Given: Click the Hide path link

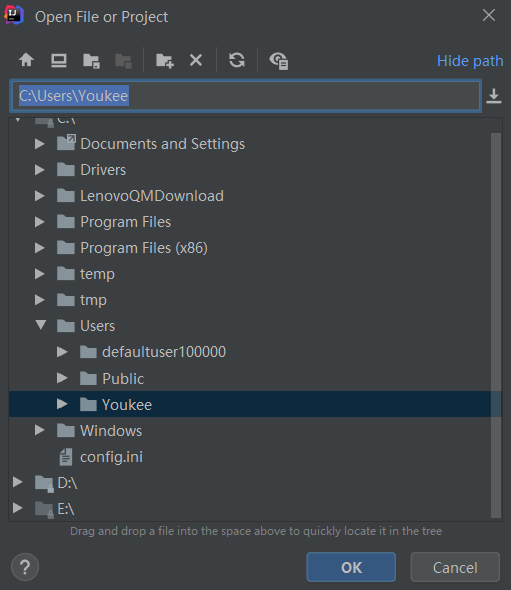Looking at the screenshot, I should (470, 61).
